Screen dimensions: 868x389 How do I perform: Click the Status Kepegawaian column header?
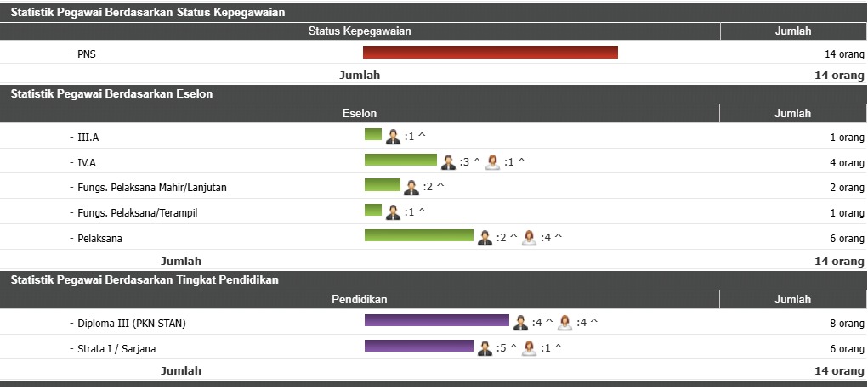click(360, 31)
